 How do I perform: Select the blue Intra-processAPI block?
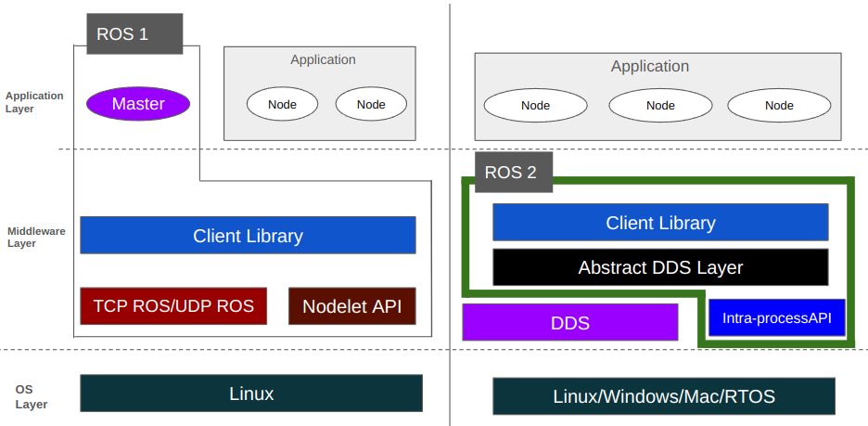pos(777,318)
